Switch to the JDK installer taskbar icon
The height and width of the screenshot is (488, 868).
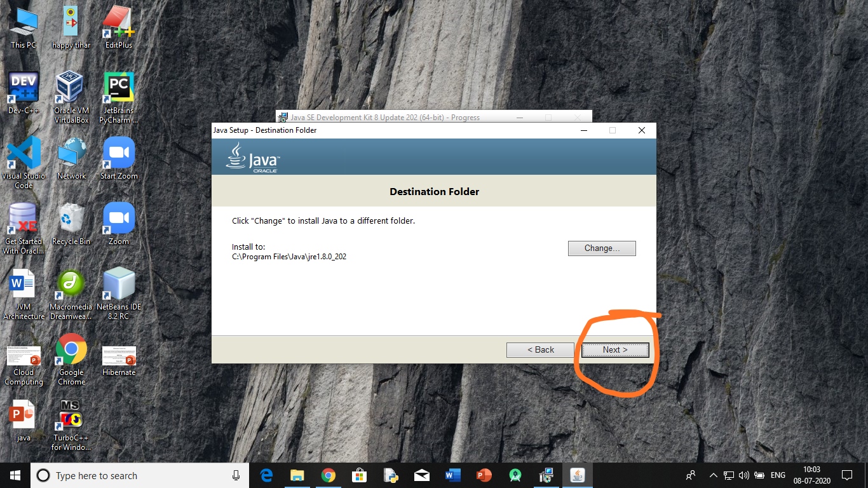pyautogui.click(x=546, y=475)
